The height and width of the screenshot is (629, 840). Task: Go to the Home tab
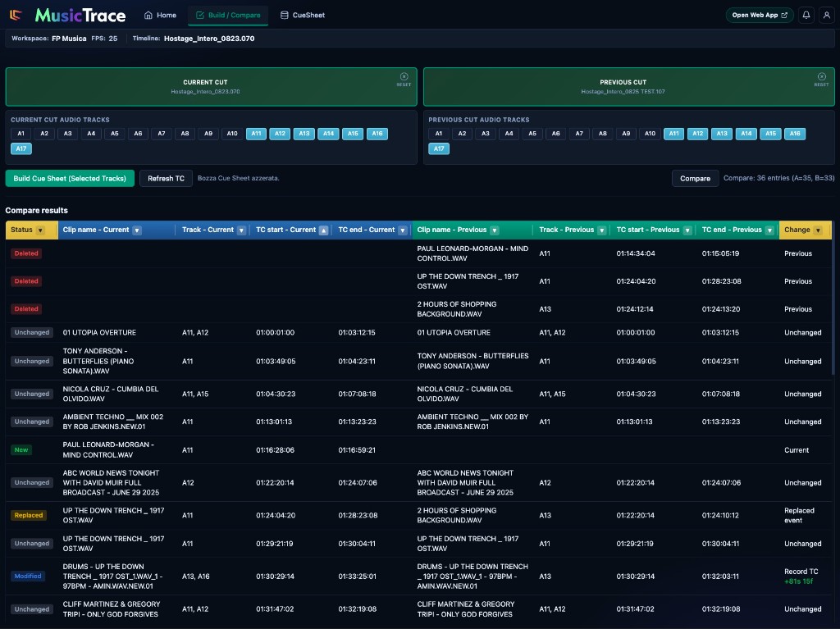point(160,15)
